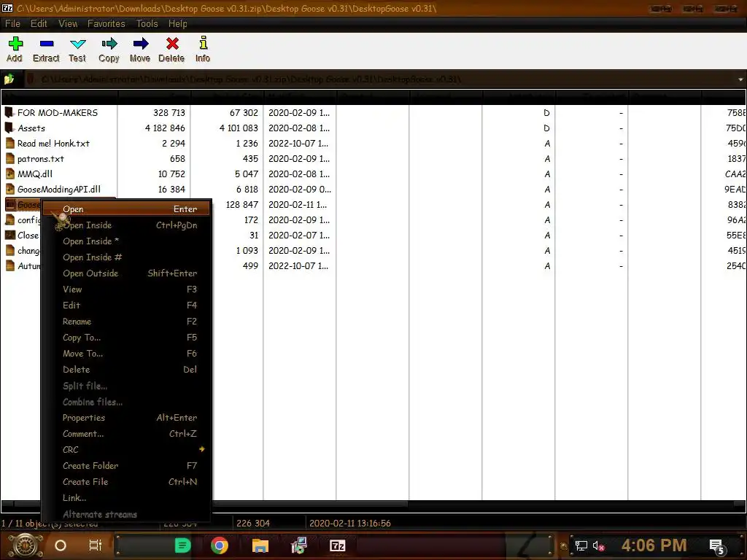This screenshot has width=747, height=560.
Task: Click the 7-Zip taskbar icon
Action: [x=337, y=545]
